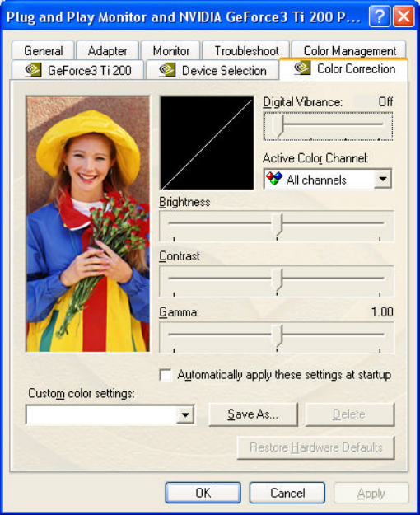The height and width of the screenshot is (515, 420).
Task: Click the Digital Vibrance slider handle
Action: click(x=278, y=125)
